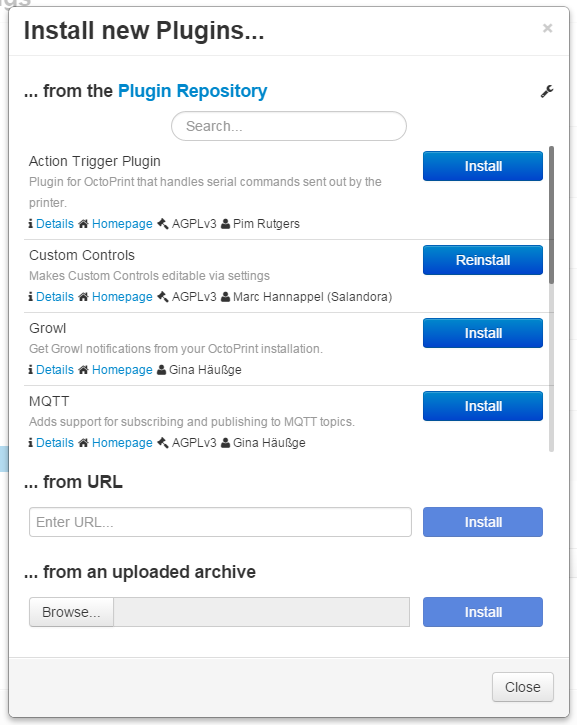Click Browse to choose an archive
The image size is (577, 725).
click(71, 612)
